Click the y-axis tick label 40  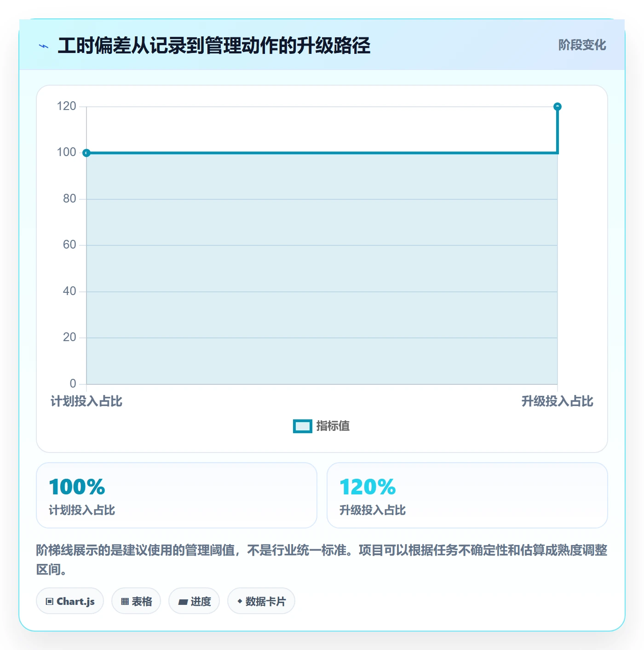coord(69,291)
